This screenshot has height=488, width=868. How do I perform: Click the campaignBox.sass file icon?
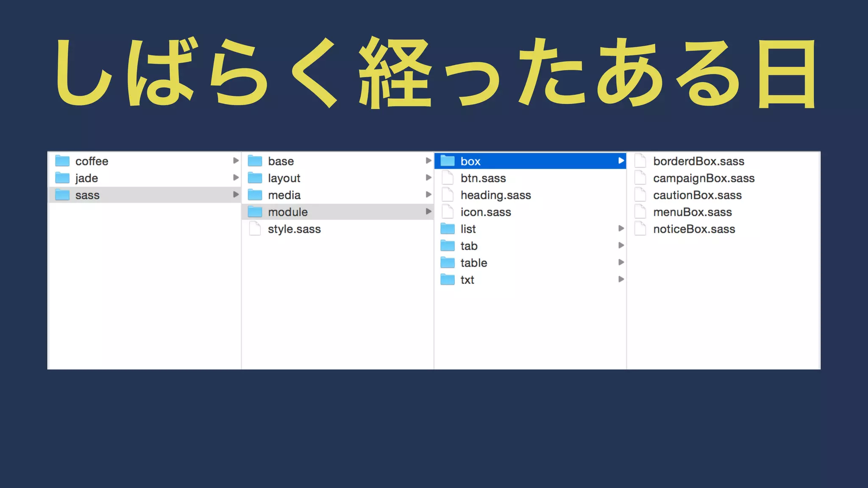click(640, 178)
